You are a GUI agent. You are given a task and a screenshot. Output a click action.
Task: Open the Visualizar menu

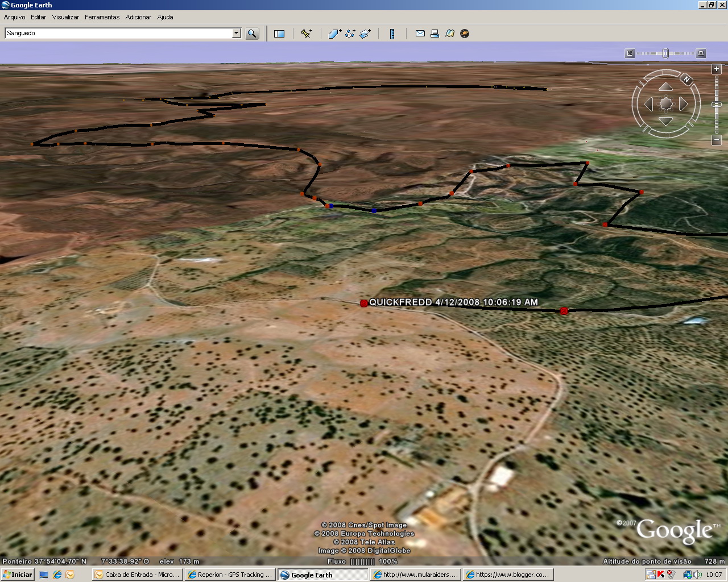[66, 17]
